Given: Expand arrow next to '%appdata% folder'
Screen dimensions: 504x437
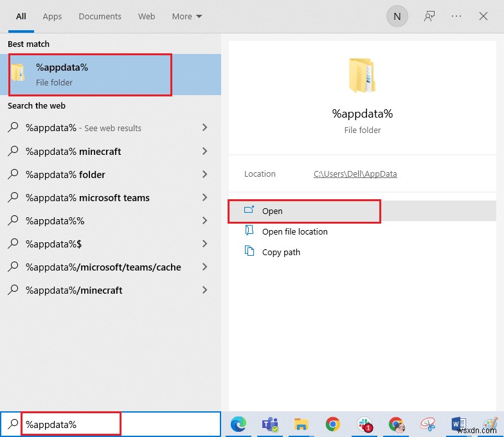Looking at the screenshot, I should 204,174.
